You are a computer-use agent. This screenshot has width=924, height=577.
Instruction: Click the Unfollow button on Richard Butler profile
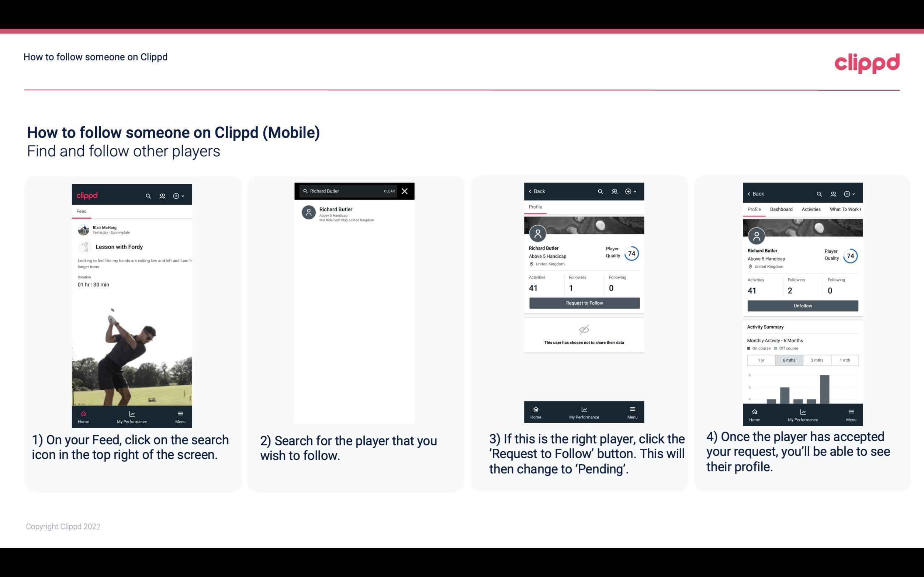802,305
